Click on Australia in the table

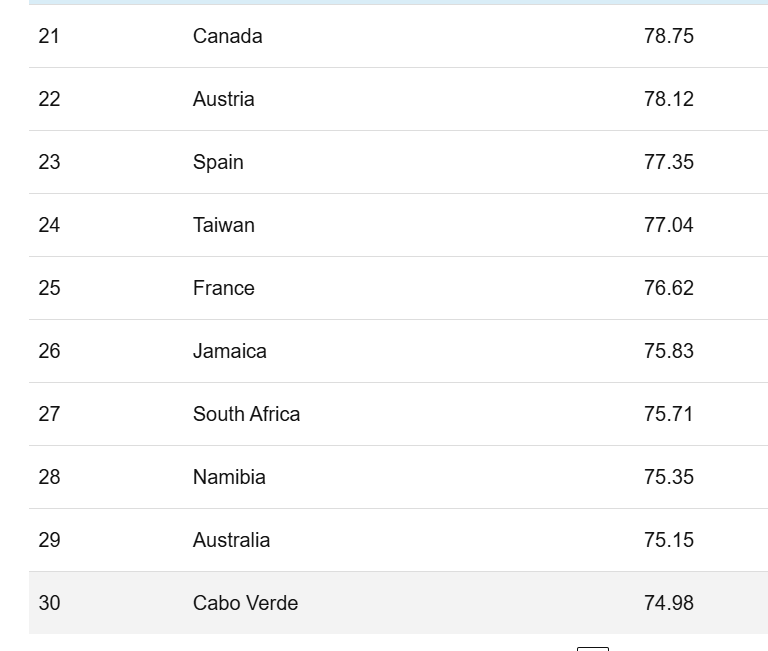231,540
